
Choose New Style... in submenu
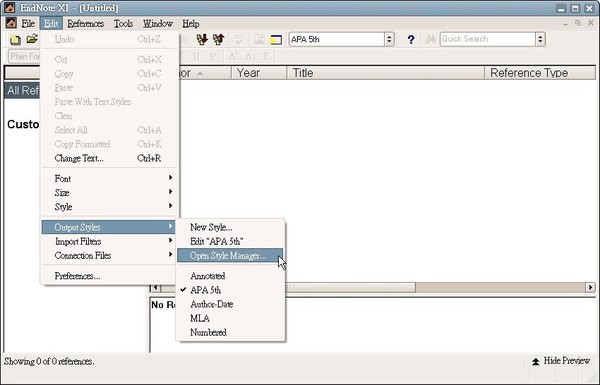tap(230, 227)
